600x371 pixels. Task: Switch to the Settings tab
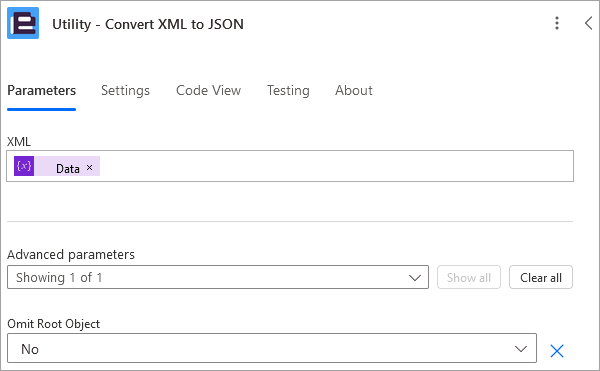click(x=125, y=91)
